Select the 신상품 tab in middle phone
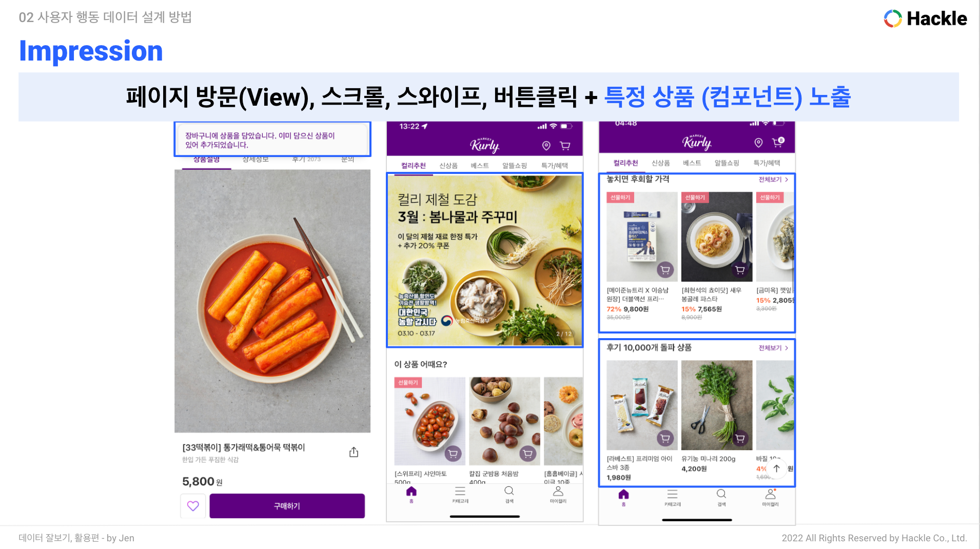The image size is (980, 549). (448, 166)
